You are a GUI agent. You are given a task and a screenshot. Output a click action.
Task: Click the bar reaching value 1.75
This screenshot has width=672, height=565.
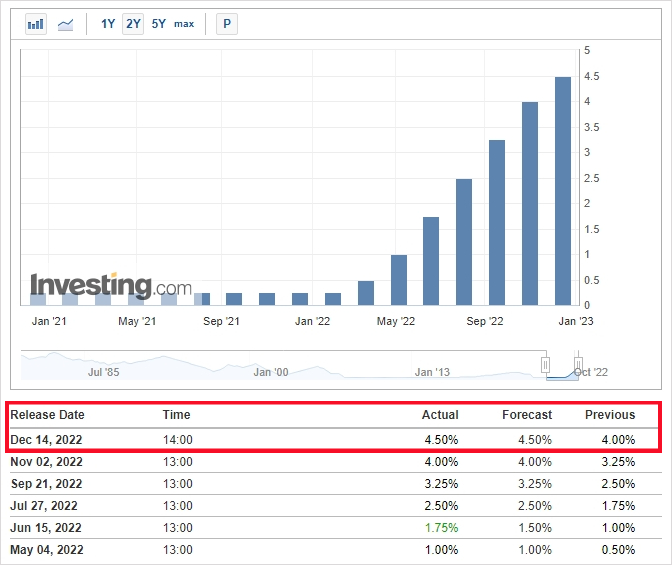tap(431, 261)
